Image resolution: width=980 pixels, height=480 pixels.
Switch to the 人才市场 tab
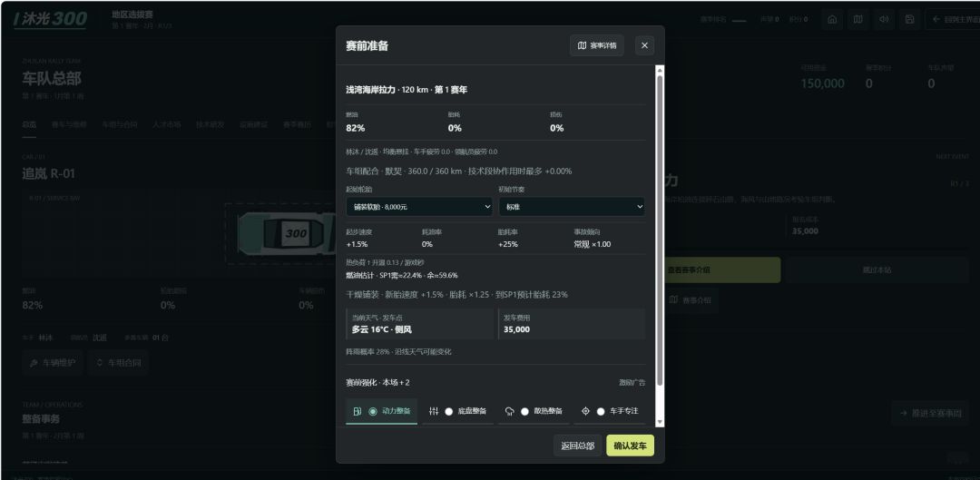pos(166,124)
